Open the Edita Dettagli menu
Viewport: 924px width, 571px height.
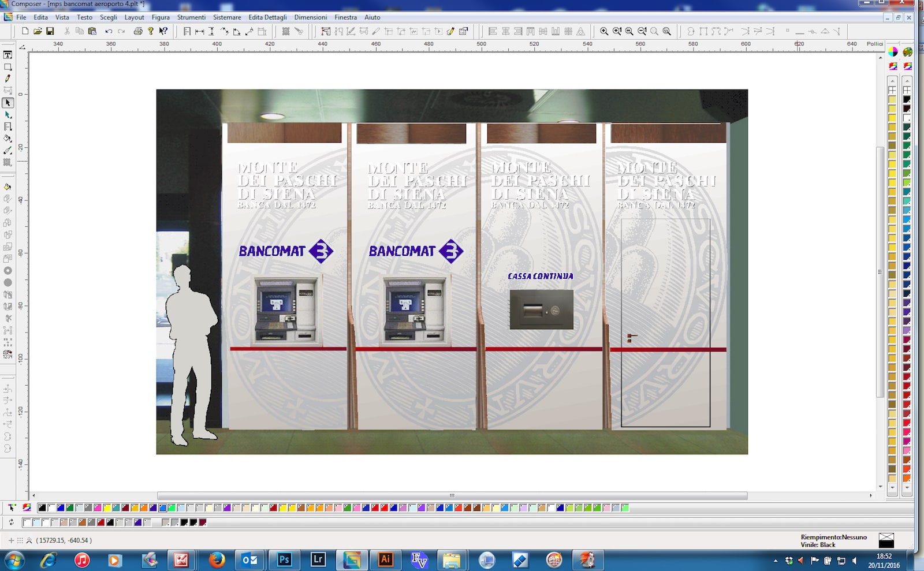click(x=267, y=17)
